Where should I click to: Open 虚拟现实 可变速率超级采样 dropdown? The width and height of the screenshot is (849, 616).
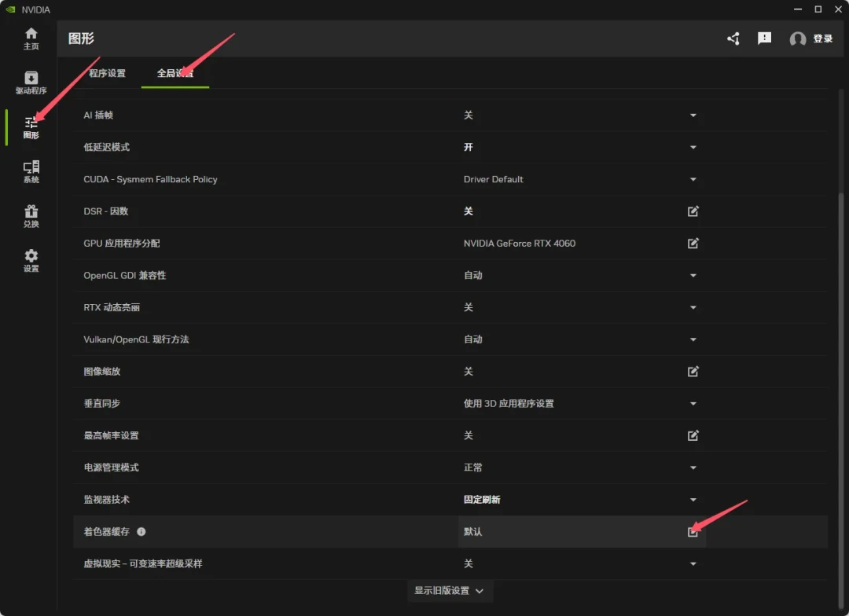[x=693, y=563]
